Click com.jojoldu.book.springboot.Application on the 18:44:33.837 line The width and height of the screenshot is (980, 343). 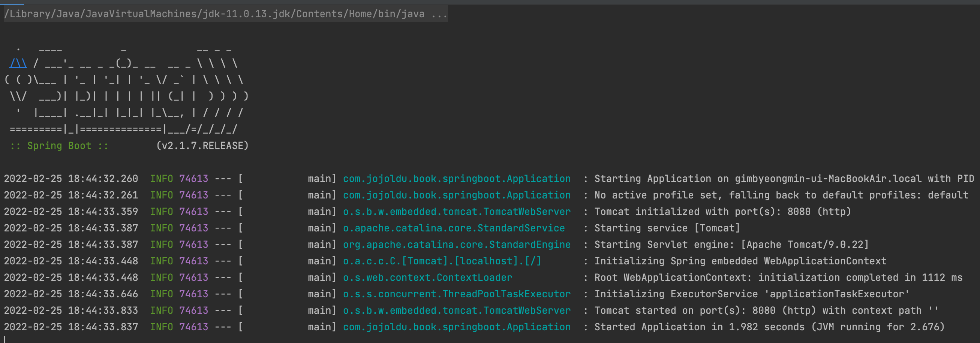[x=457, y=327]
